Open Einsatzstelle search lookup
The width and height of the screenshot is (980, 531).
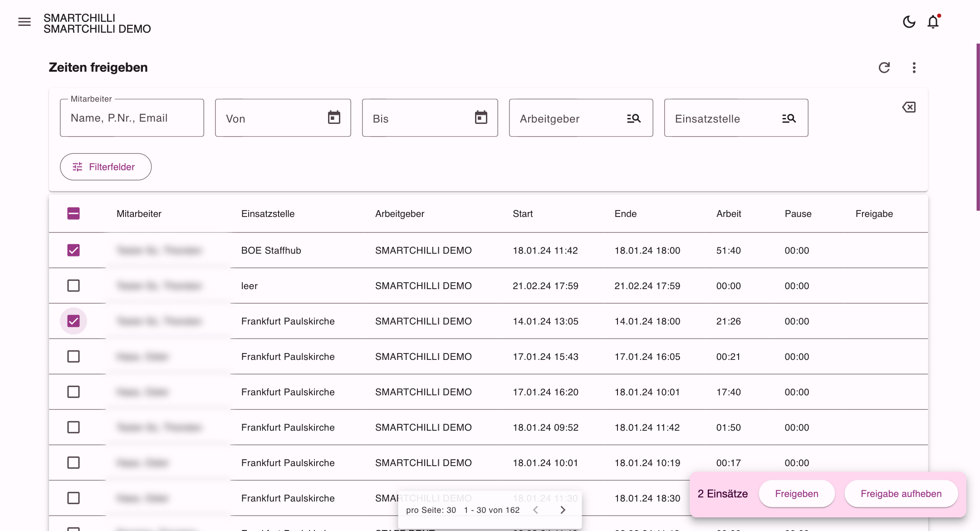[x=789, y=118]
